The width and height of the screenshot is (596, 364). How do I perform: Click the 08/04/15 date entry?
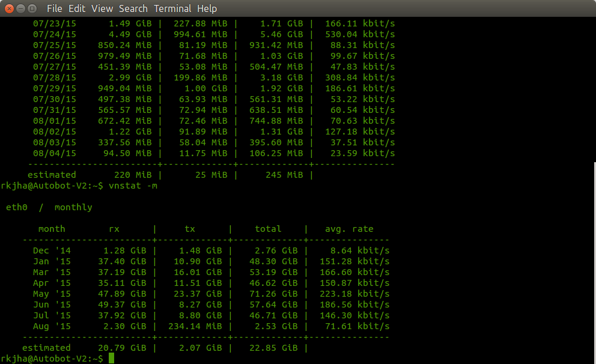point(55,153)
